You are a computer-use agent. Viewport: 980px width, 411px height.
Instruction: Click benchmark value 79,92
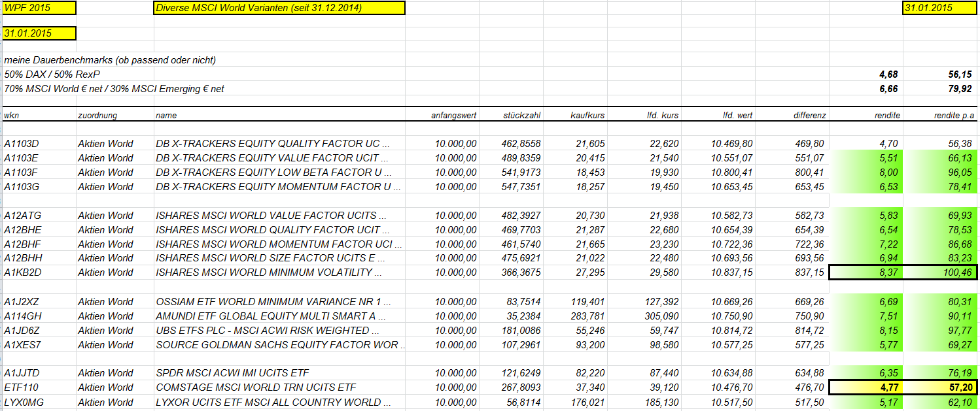tap(960, 89)
